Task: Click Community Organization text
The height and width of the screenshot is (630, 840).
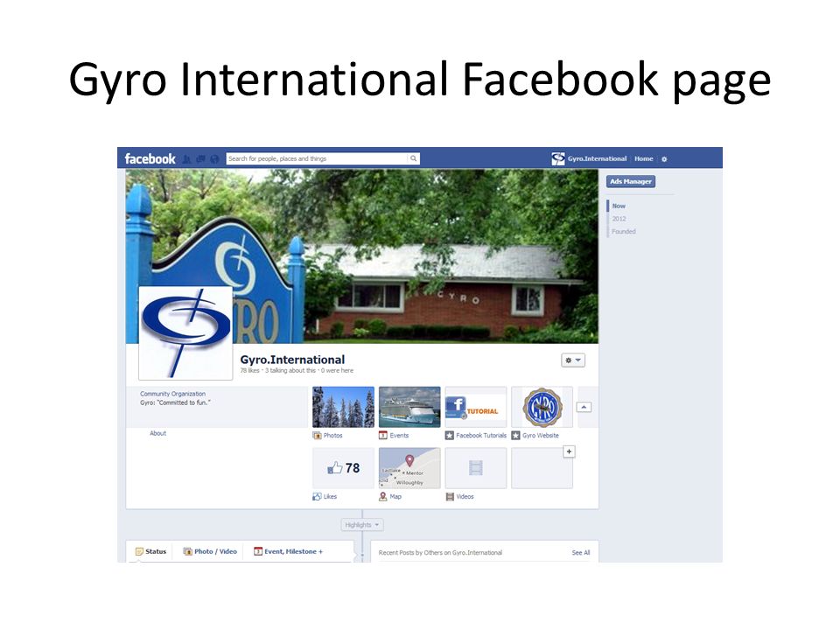Action: [x=172, y=394]
